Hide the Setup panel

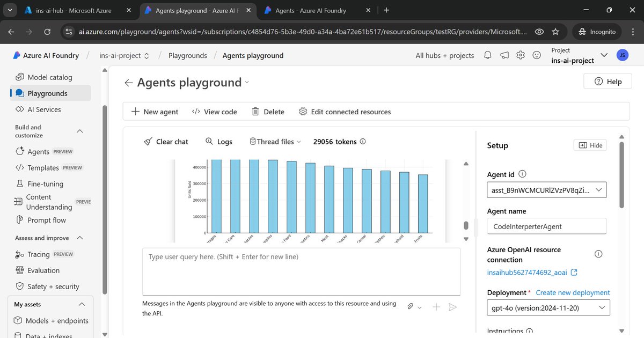pos(590,145)
